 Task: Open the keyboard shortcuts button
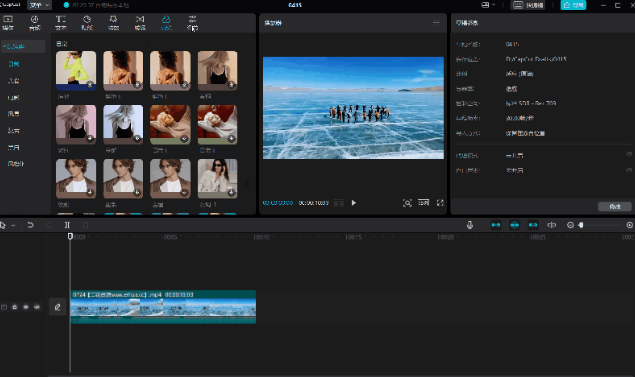tap(528, 5)
